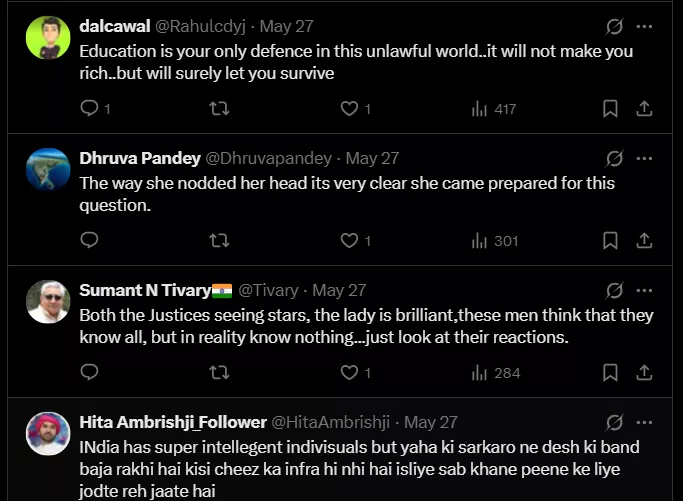Screen dimensions: 683x501
Task: Repost Dhruva Pandey's tweet
Action: click(219, 240)
